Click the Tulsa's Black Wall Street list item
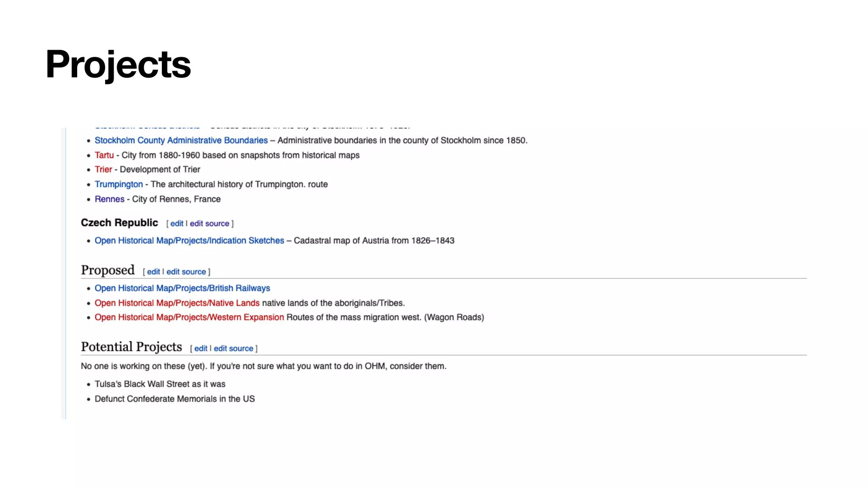The image size is (868, 488). tap(160, 384)
